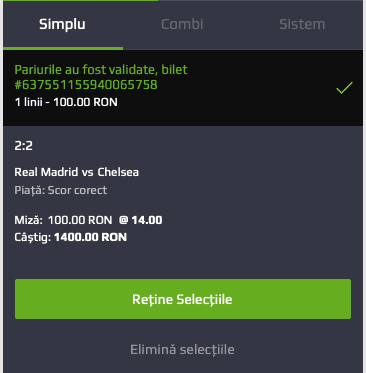366x373 pixels.
Task: Click the green underline beneath Simplu
Action: point(63,48)
